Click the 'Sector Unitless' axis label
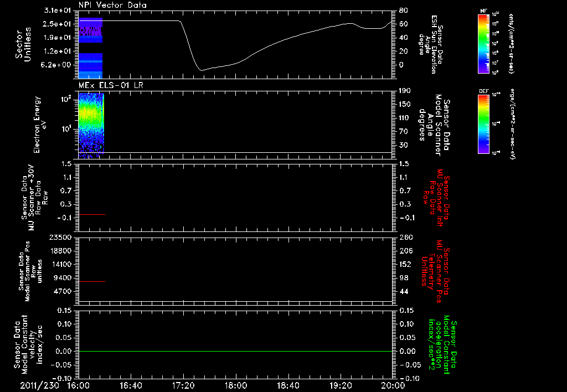 pos(23,44)
